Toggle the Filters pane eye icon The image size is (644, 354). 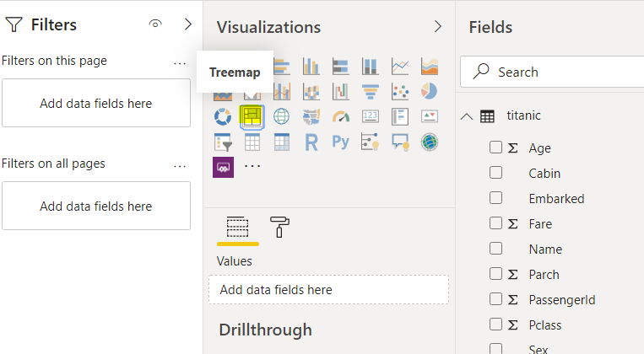click(x=155, y=24)
